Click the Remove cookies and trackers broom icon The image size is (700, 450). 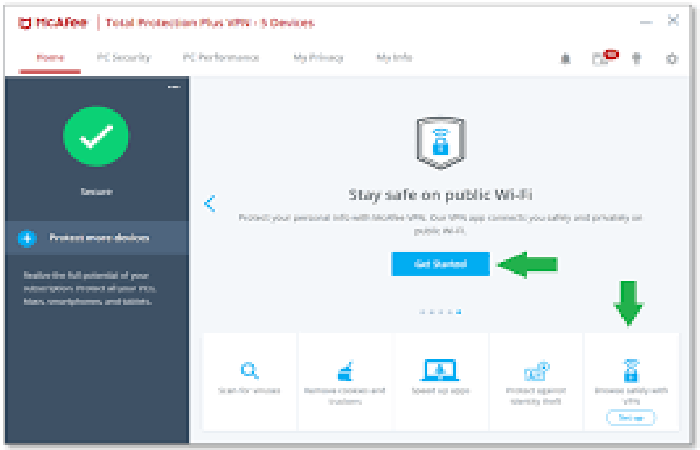pos(344,369)
